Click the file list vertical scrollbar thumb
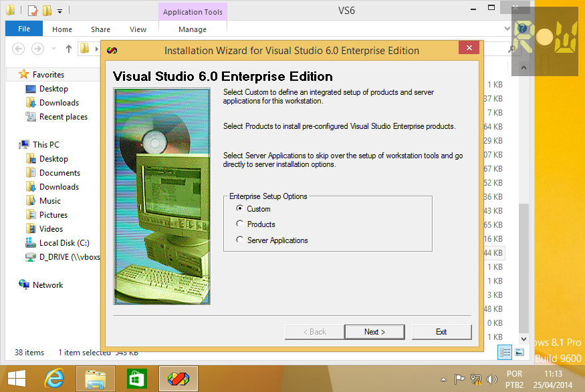Viewport: 585px width, 392px height. click(523, 268)
